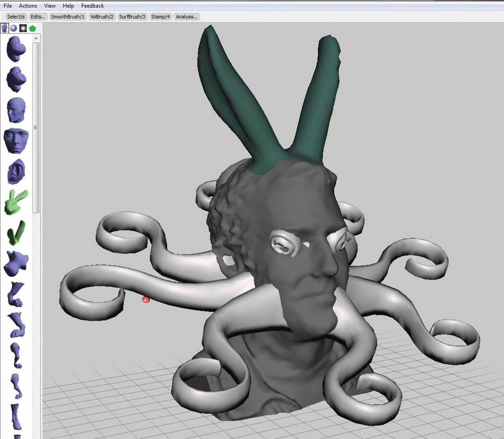Viewport: 504px width, 439px height.
Task: Select the dark green V-shaped ears part
Action: (x=16, y=232)
